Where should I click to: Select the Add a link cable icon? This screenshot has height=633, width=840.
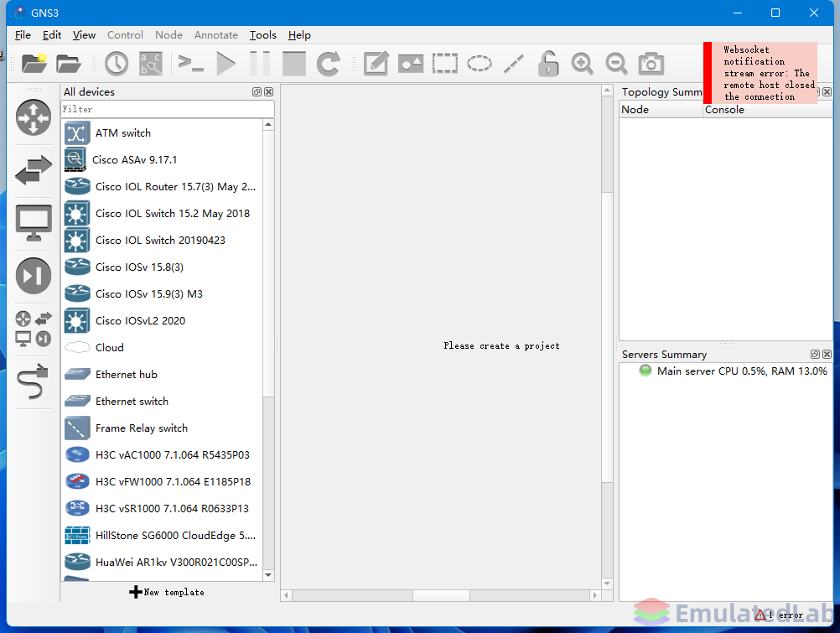pyautogui.click(x=34, y=381)
